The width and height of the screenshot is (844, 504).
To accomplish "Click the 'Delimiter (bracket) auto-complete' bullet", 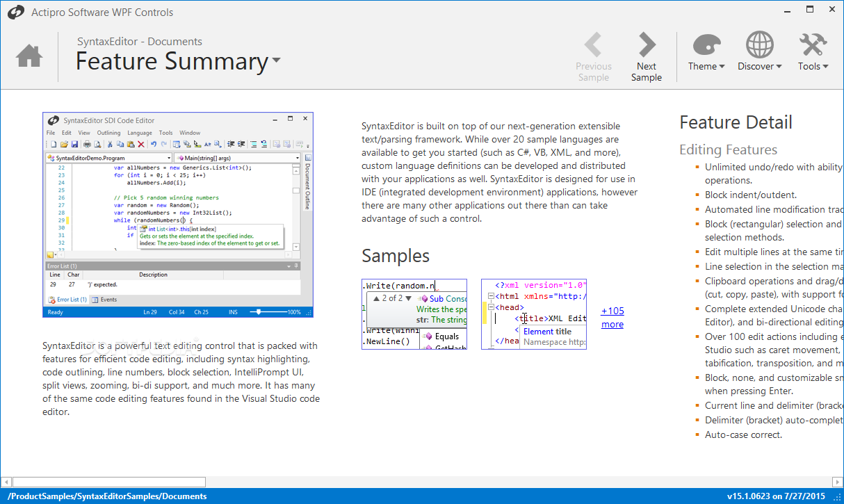I will coord(774,421).
